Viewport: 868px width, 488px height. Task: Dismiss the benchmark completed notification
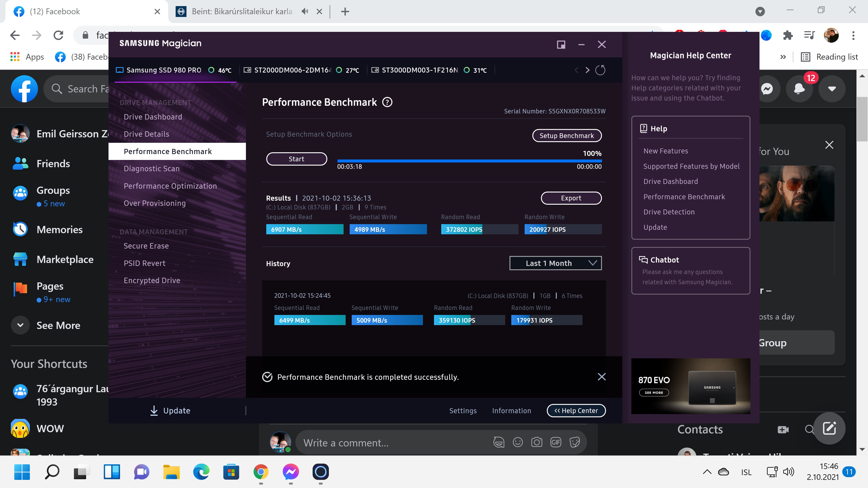click(601, 377)
